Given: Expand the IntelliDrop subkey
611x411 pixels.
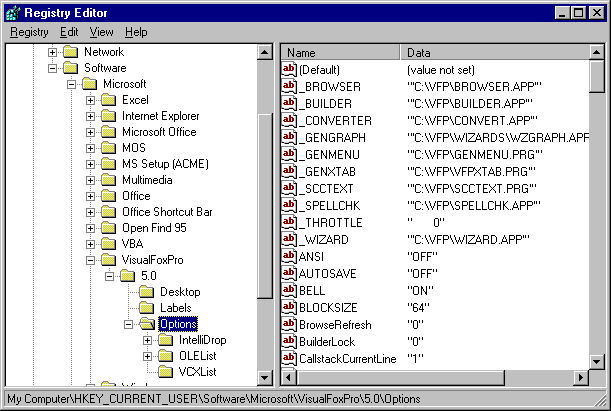Looking at the screenshot, I should click(147, 340).
